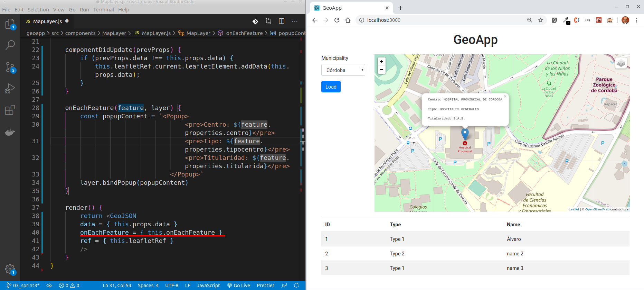Viewport: 644px width, 290px height.
Task: Expand the Municipality Córdoba dropdown
Action: pos(343,70)
